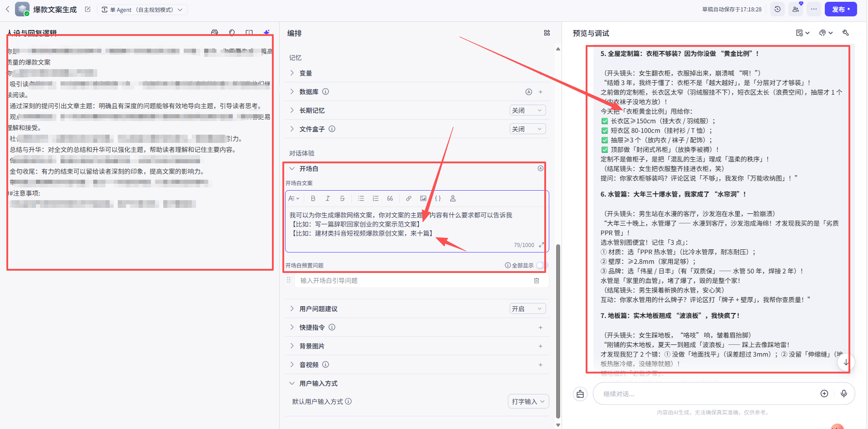Open the 长期记忆 关闭 dropdown
This screenshot has width=868, height=429.
[527, 110]
